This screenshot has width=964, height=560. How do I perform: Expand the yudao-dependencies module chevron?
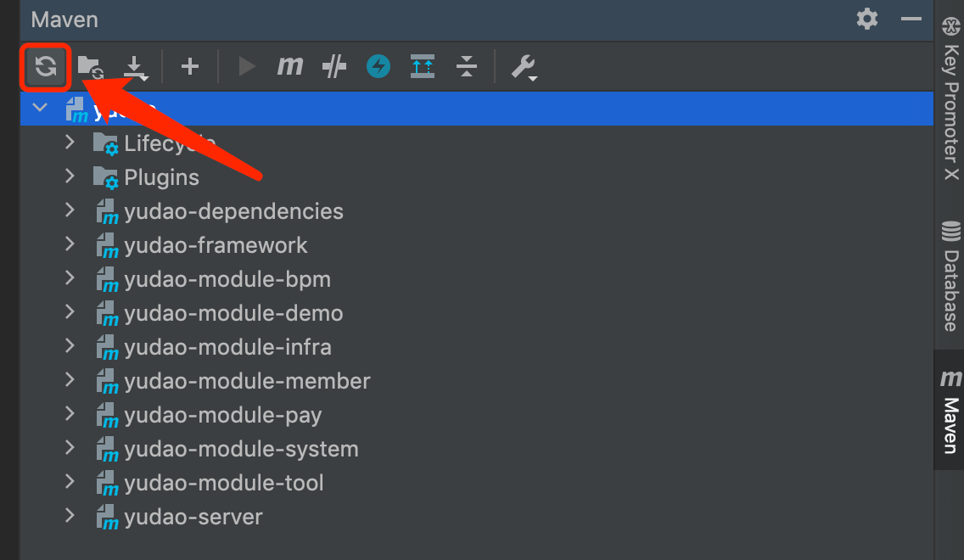point(70,211)
